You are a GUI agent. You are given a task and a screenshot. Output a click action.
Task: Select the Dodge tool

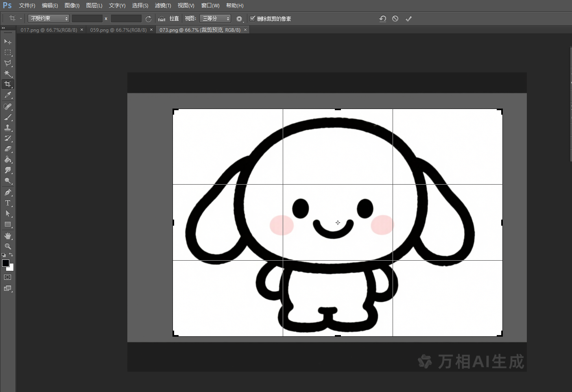(8, 181)
